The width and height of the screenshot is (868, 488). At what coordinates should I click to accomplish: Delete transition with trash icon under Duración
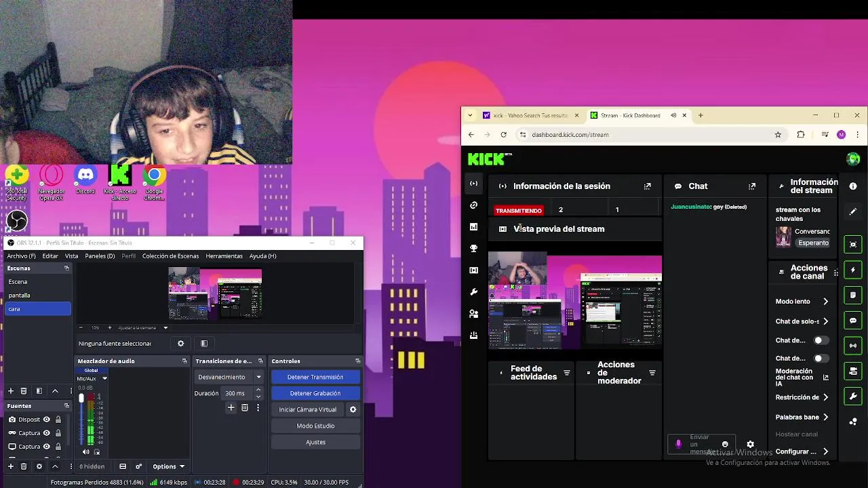point(245,407)
